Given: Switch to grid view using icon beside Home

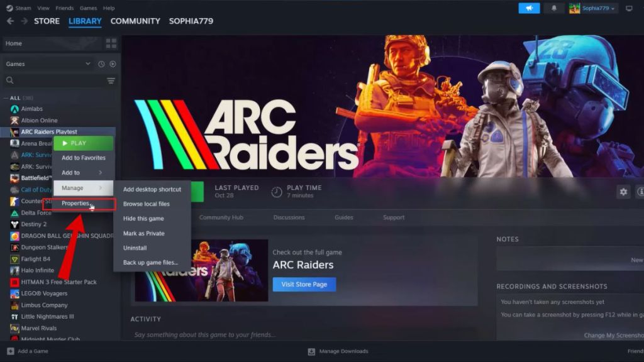Looking at the screenshot, I should (x=112, y=43).
